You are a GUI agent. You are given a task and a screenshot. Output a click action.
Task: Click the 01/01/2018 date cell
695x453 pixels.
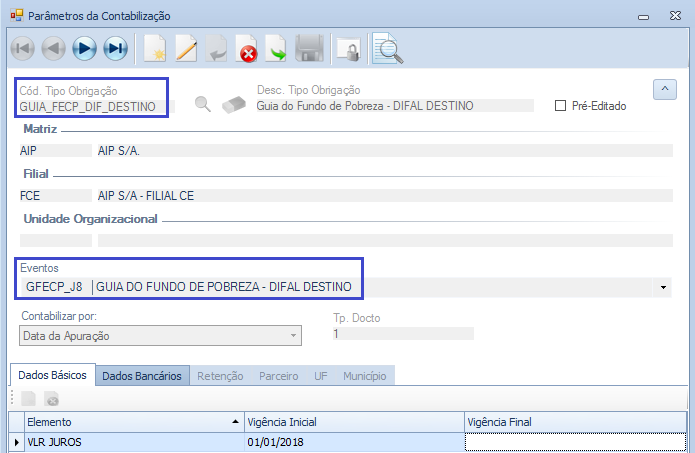click(354, 442)
